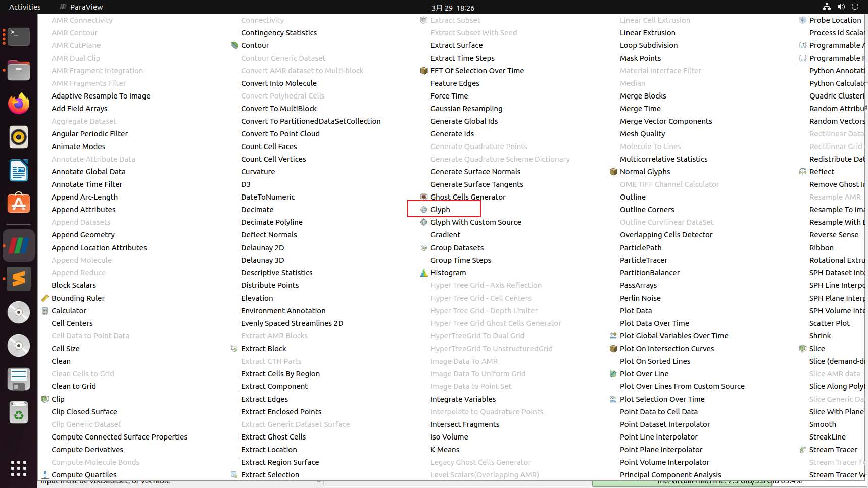Choose Cell Centers filter
The image size is (868, 488).
point(72,323)
